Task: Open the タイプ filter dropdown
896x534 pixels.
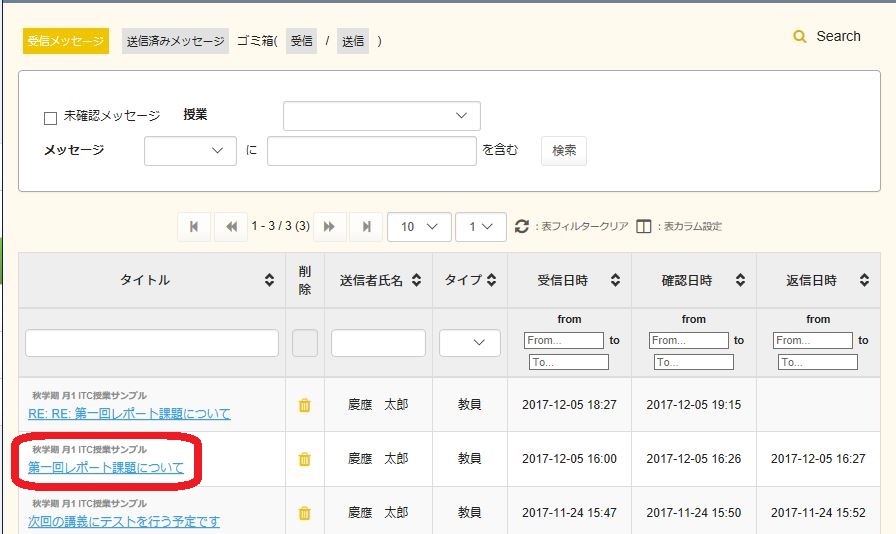Action: pyautogui.click(x=470, y=343)
